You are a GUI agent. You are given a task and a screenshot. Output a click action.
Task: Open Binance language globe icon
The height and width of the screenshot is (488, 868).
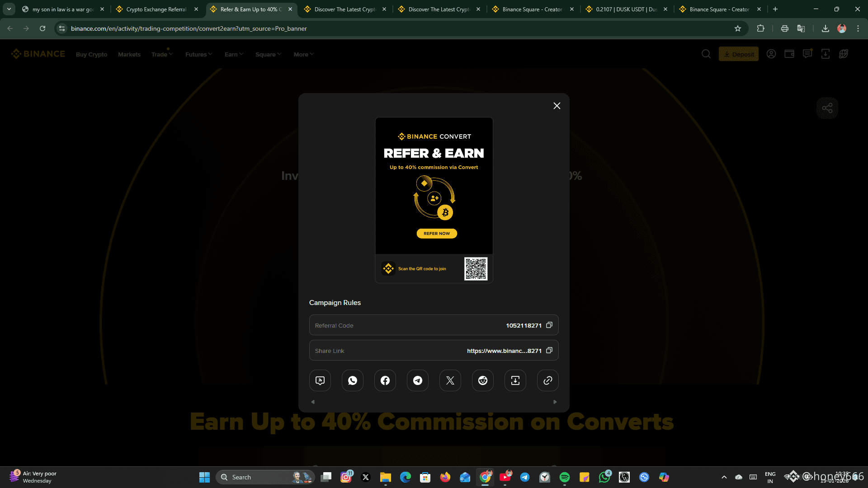[x=844, y=54]
